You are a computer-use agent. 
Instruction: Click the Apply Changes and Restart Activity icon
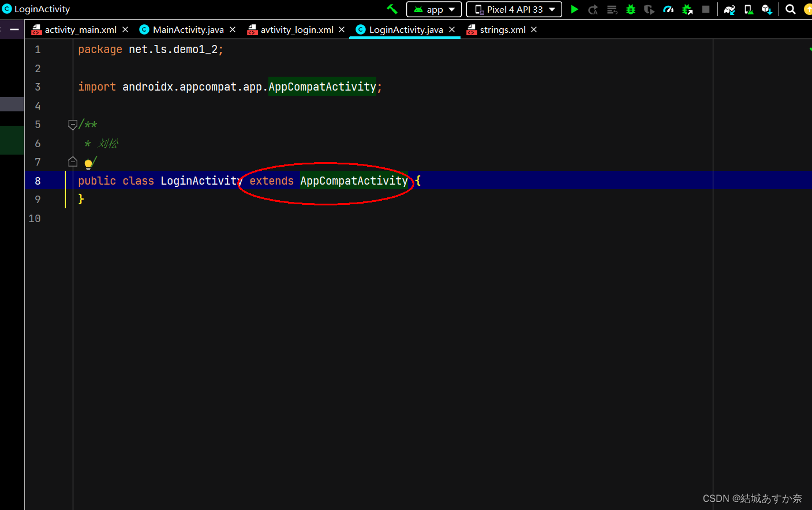click(x=593, y=9)
